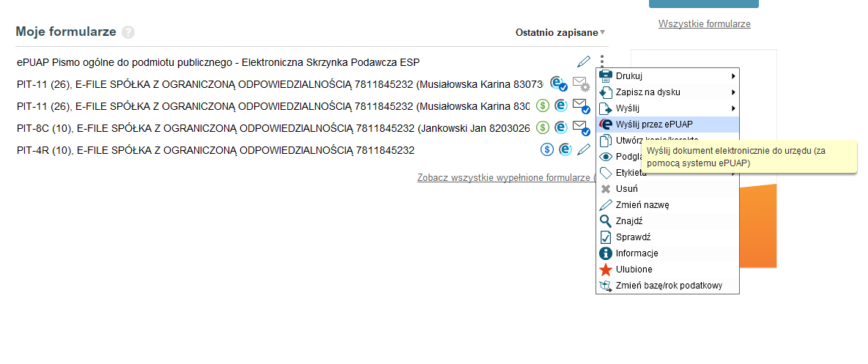Screen dimensions: 868x364
Task: Select Usuń with the grey X icon
Action: pos(667,189)
